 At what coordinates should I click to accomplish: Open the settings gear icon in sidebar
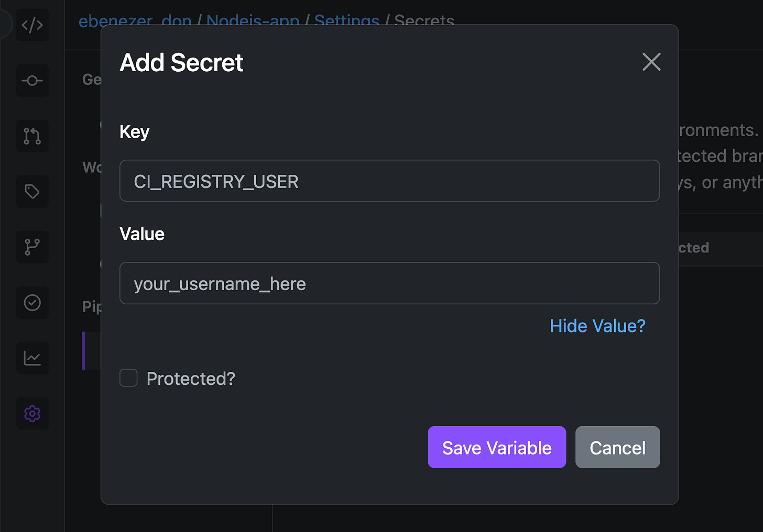pyautogui.click(x=32, y=414)
